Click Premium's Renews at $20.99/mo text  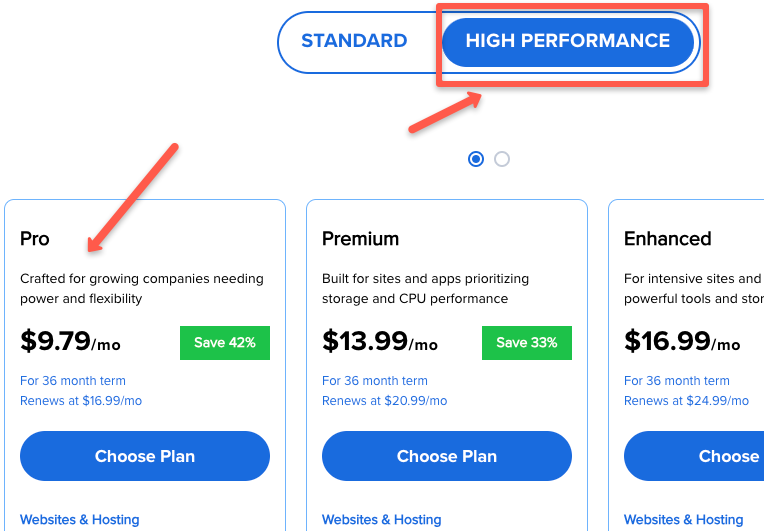click(x=385, y=401)
